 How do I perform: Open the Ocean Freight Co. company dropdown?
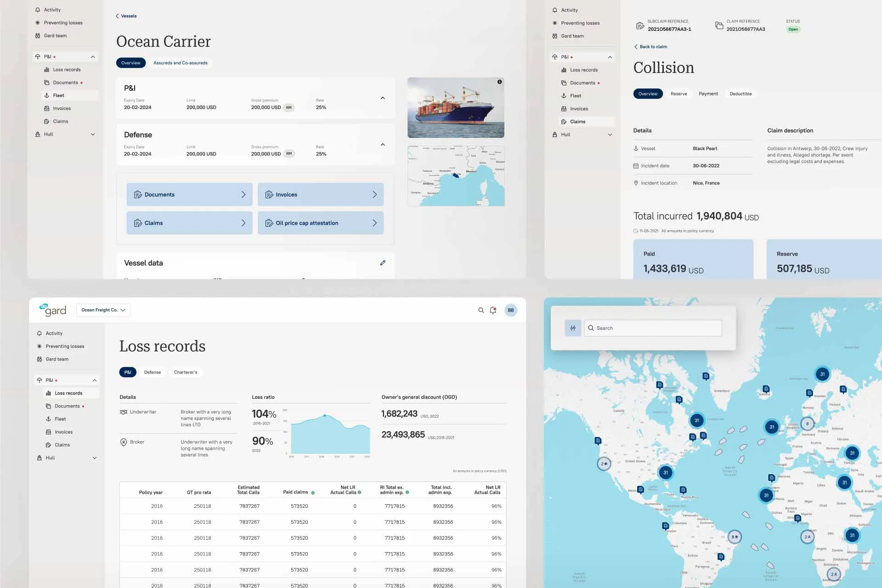tap(103, 310)
